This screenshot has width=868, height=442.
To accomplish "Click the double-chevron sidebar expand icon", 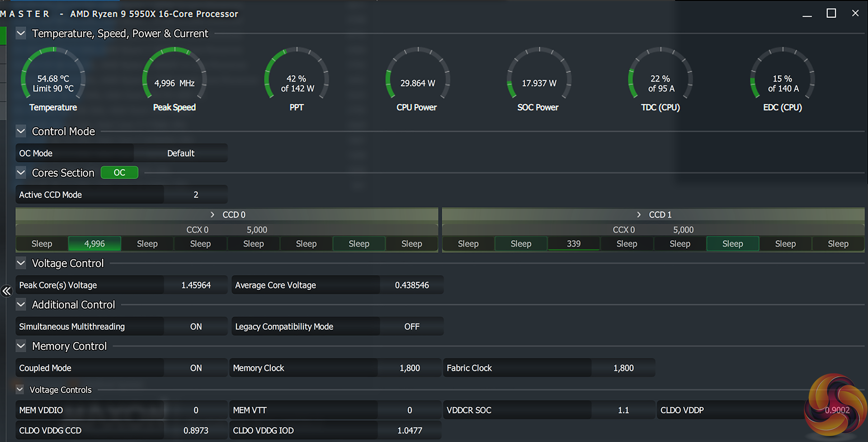I will (6, 291).
